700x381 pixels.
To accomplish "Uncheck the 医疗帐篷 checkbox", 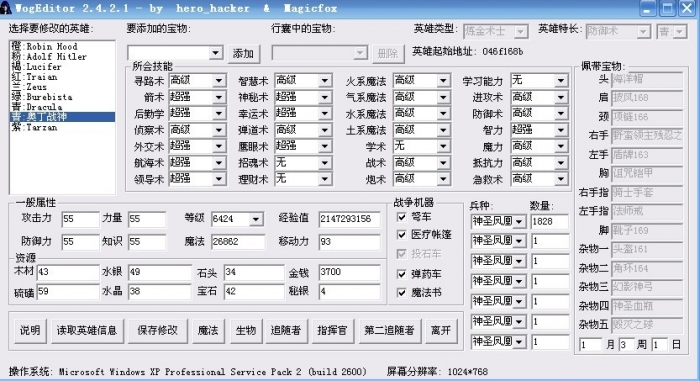I will (402, 234).
